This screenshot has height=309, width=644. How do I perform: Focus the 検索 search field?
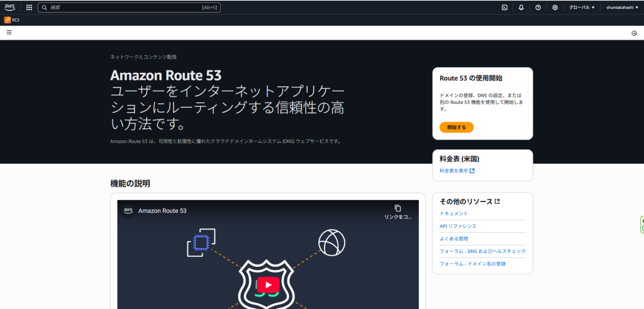129,8
